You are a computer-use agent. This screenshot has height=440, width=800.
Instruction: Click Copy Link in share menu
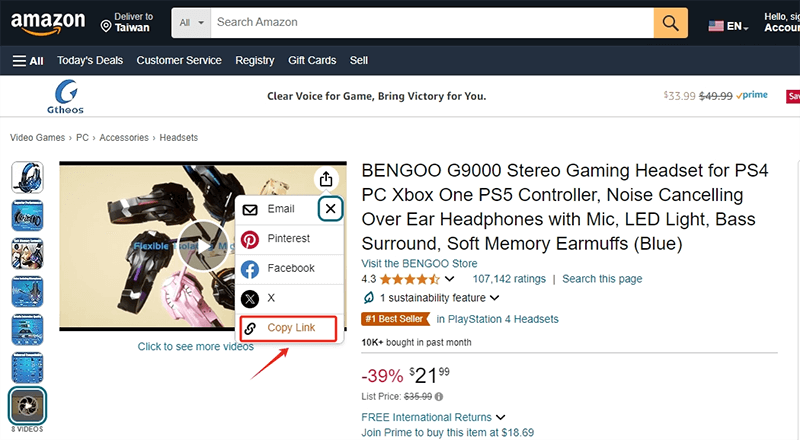coord(292,328)
